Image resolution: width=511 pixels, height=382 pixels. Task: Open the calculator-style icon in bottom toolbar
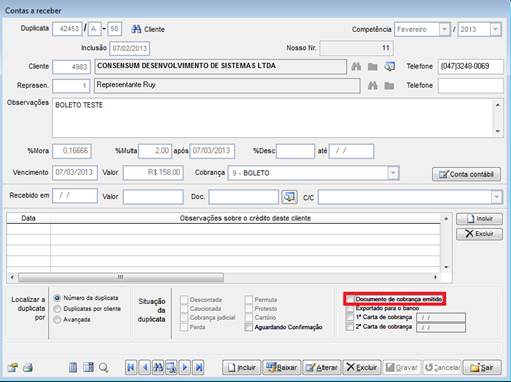point(88,367)
